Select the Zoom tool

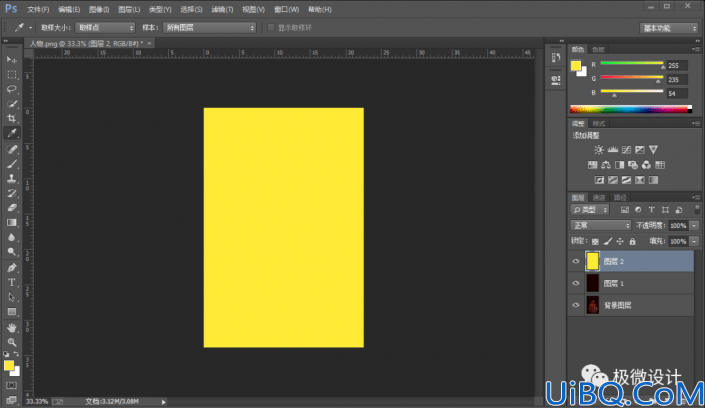tap(12, 342)
